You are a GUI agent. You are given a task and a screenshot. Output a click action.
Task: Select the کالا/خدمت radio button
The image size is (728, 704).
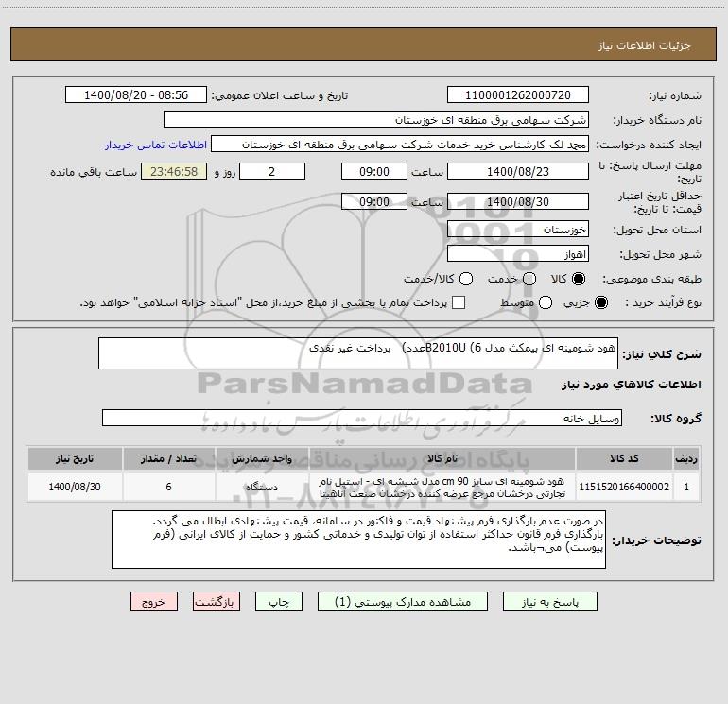tap(466, 279)
